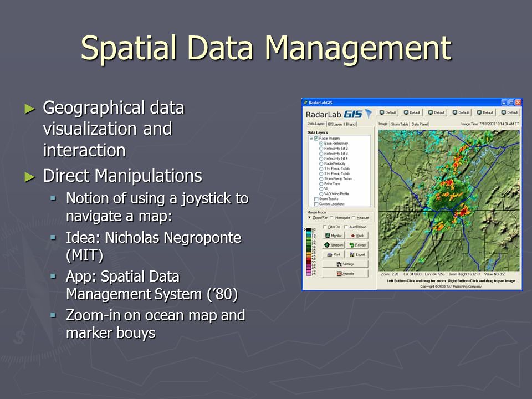Maximize the RadarLabGIS window
This screenshot has width=532, height=399.
pyautogui.click(x=511, y=103)
